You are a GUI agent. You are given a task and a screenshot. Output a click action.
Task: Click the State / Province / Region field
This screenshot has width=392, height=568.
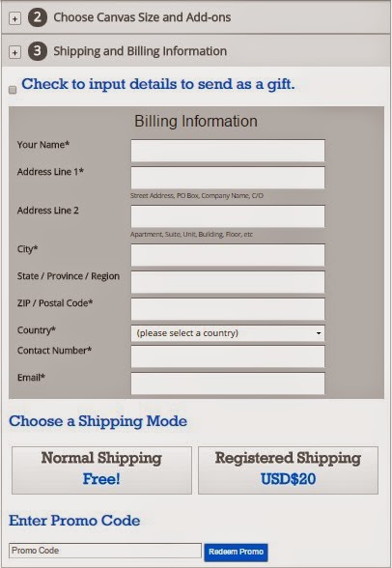228,282
